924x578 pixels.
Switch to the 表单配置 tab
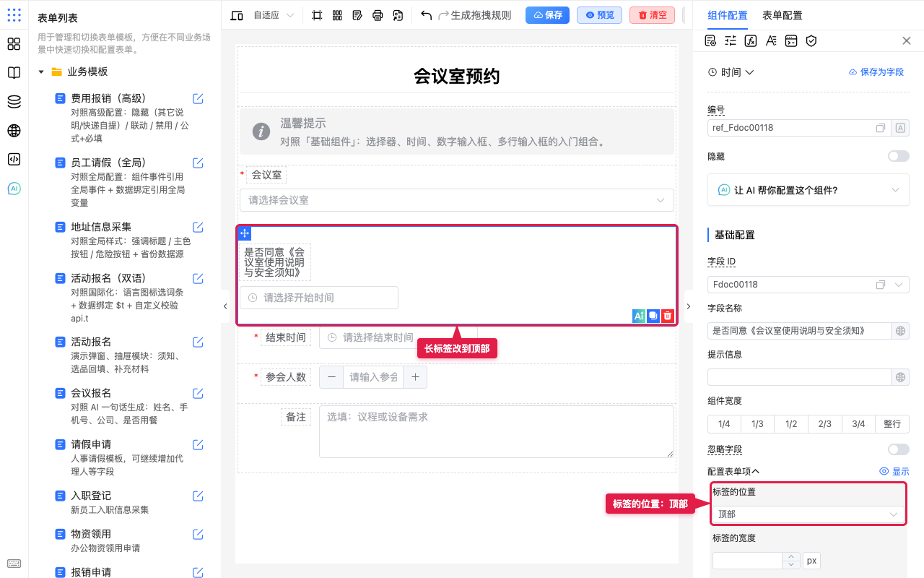783,15
